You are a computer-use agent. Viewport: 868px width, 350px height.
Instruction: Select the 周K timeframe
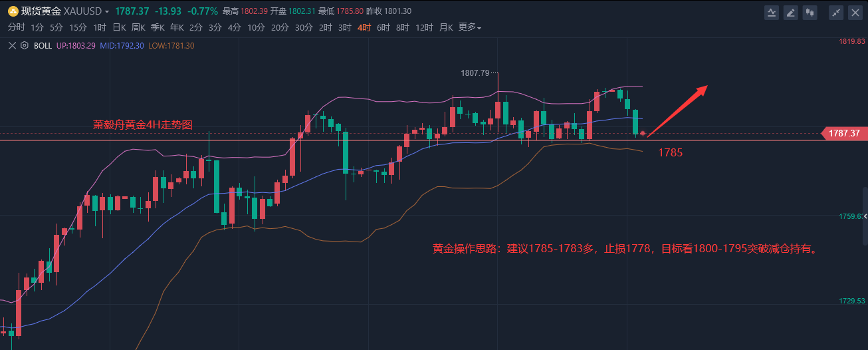(x=138, y=27)
